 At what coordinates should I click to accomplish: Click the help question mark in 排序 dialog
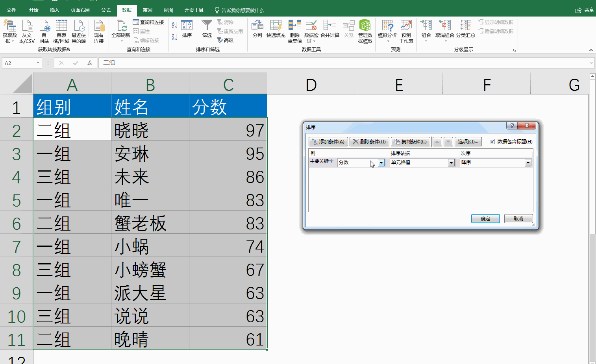point(512,126)
